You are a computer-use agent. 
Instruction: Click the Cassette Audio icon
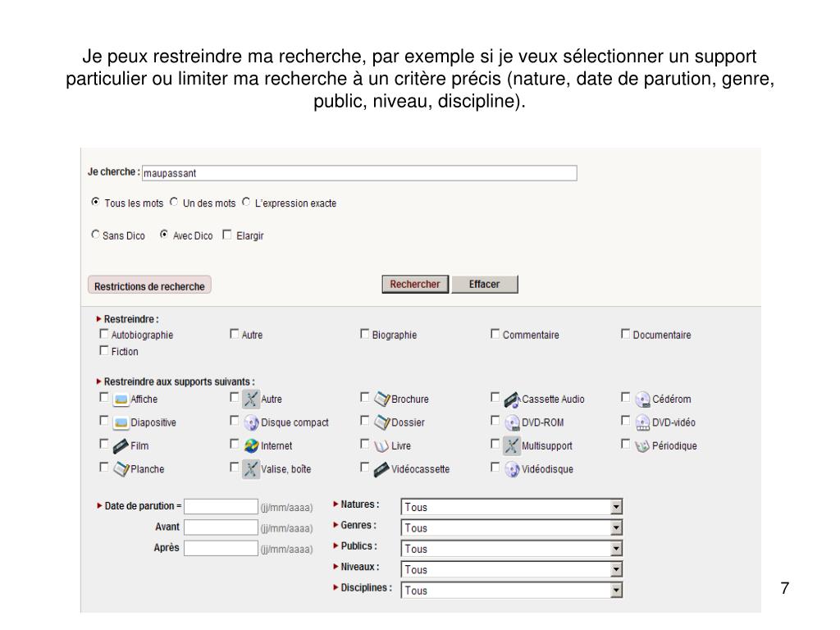(x=512, y=399)
